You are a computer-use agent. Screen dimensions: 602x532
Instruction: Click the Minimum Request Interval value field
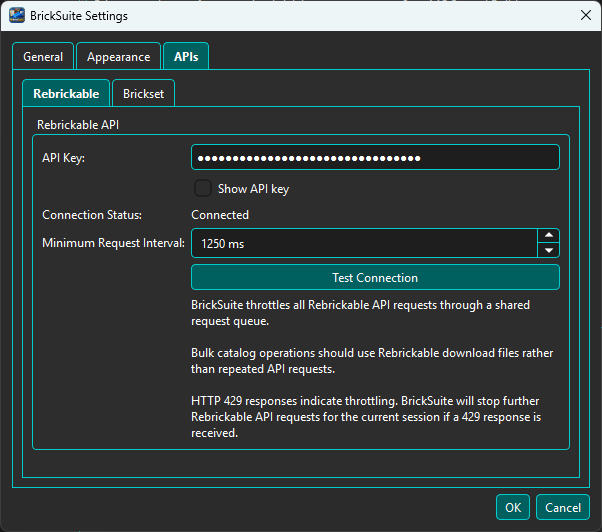[364, 243]
